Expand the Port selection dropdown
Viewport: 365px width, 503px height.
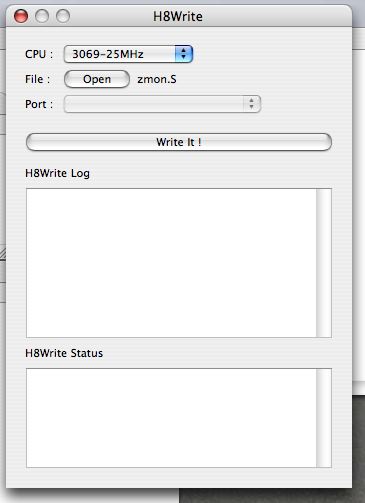tap(162, 104)
